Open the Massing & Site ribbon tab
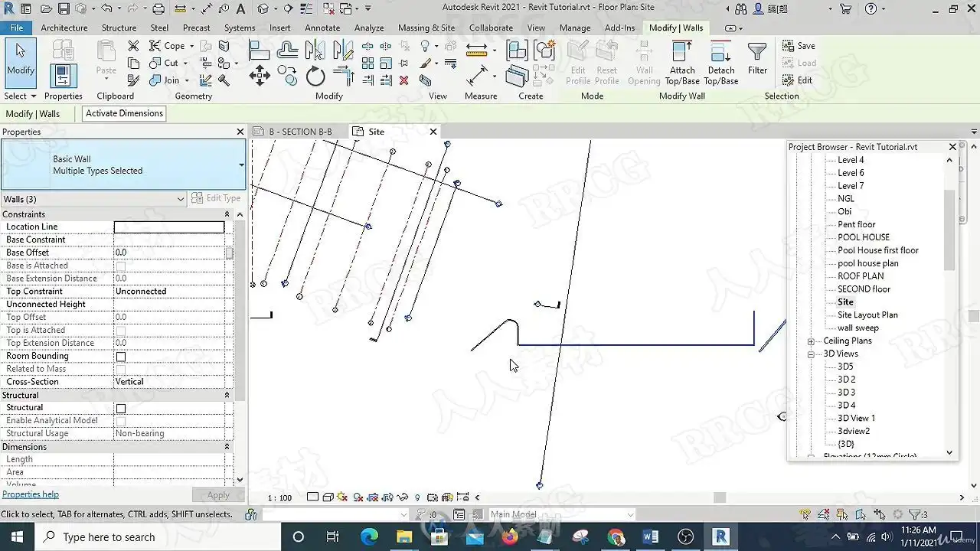 pos(426,28)
